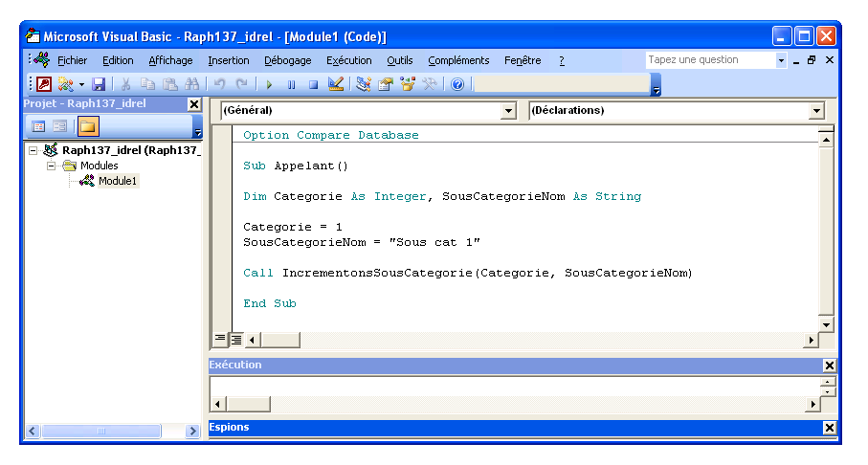Click the Reset stop icon
Viewport: 868px width, 465px height.
(313, 85)
